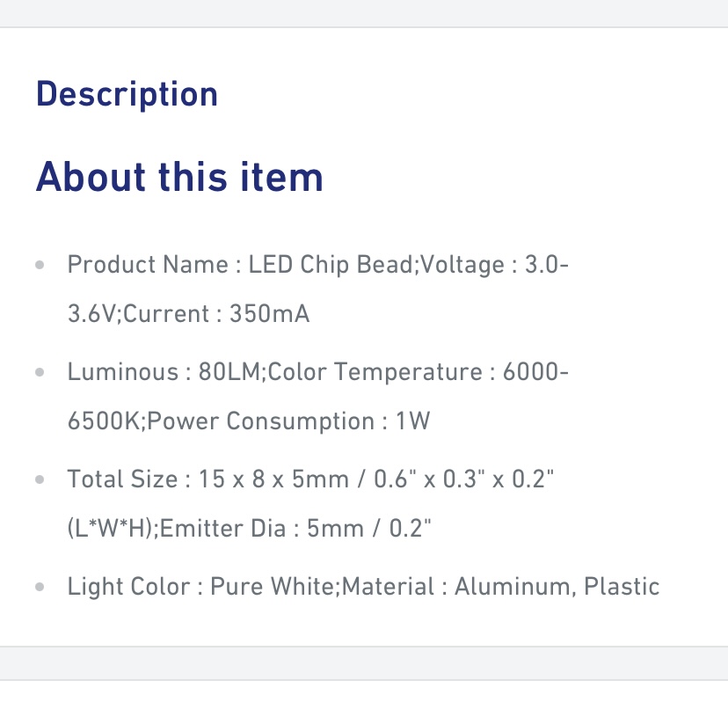Click the Color Temperature text
The height and width of the screenshot is (717, 728).
pyautogui.click(x=375, y=372)
